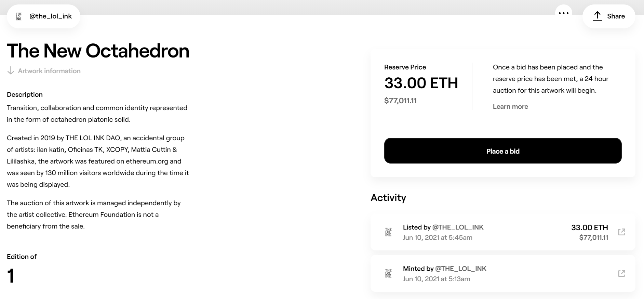Click the avatar icon in the Listed activity row
Viewport: 644px width, 299px height.
click(x=388, y=232)
